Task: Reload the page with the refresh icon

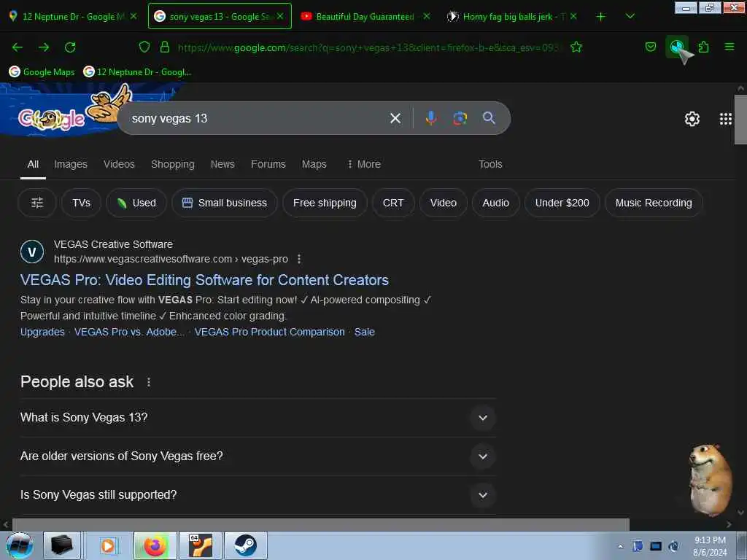Action: click(70, 47)
